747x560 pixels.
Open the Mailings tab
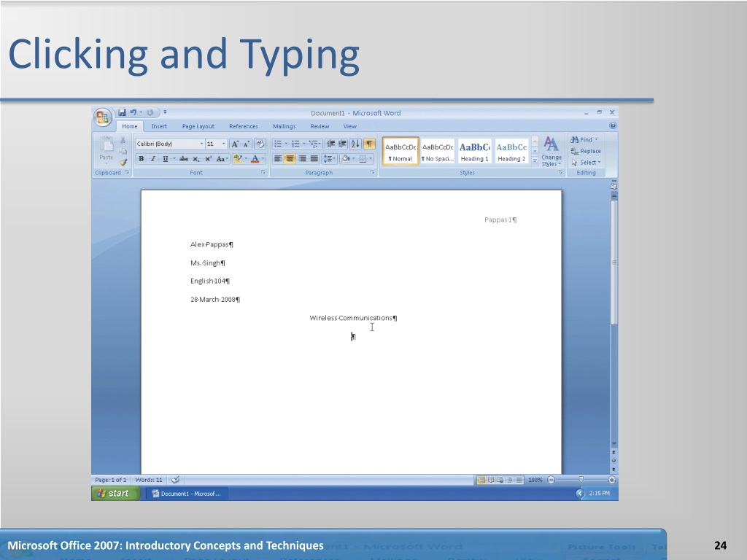click(284, 126)
